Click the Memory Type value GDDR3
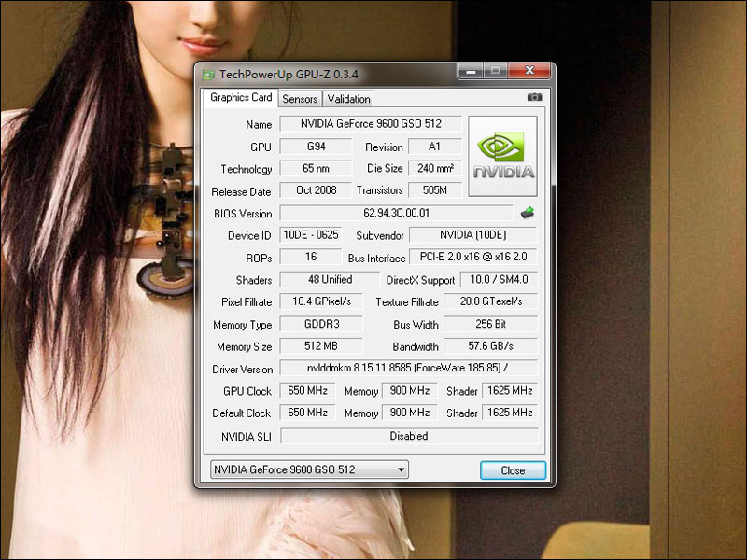Image resolution: width=747 pixels, height=560 pixels. pyautogui.click(x=321, y=324)
